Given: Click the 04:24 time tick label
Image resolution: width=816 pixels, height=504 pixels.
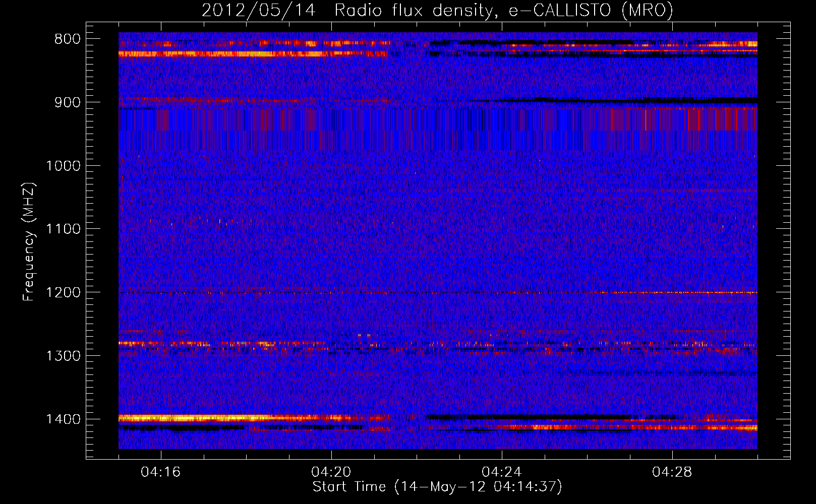Looking at the screenshot, I should click(x=502, y=472).
